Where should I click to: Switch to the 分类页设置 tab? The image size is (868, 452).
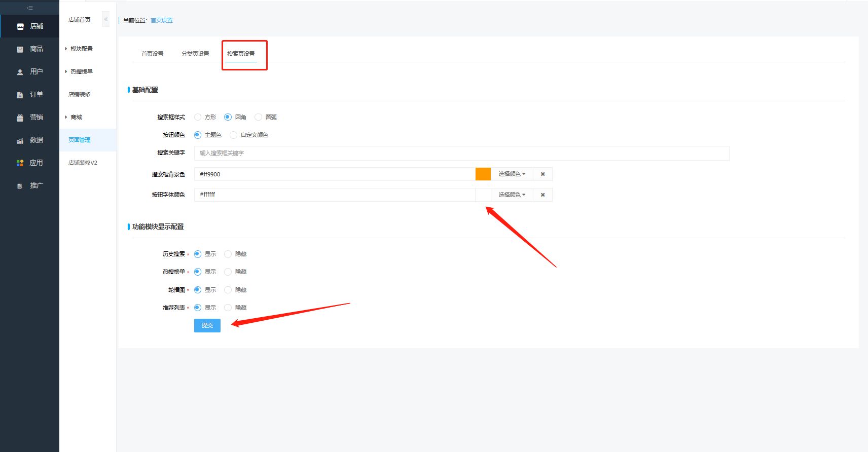pyautogui.click(x=195, y=54)
